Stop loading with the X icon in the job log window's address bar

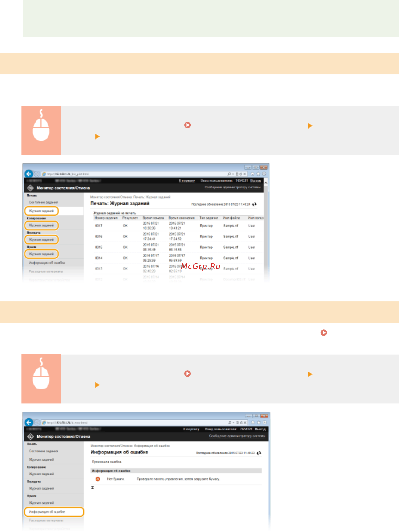click(245, 174)
